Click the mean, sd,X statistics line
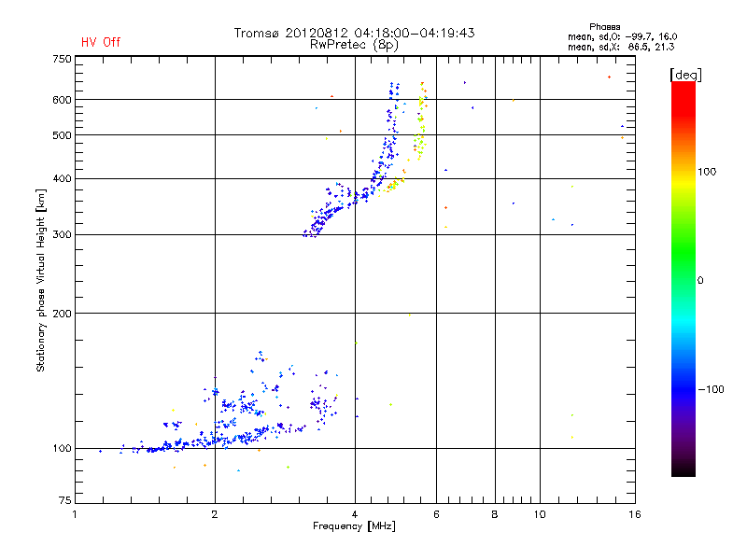The height and width of the screenshot is (560, 747). click(621, 47)
